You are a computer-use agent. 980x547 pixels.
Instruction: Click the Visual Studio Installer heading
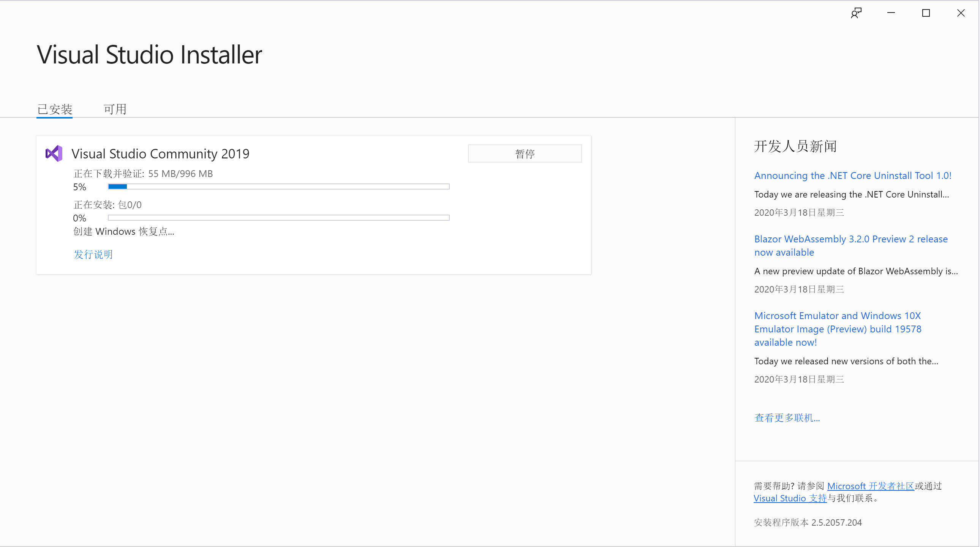[150, 54]
